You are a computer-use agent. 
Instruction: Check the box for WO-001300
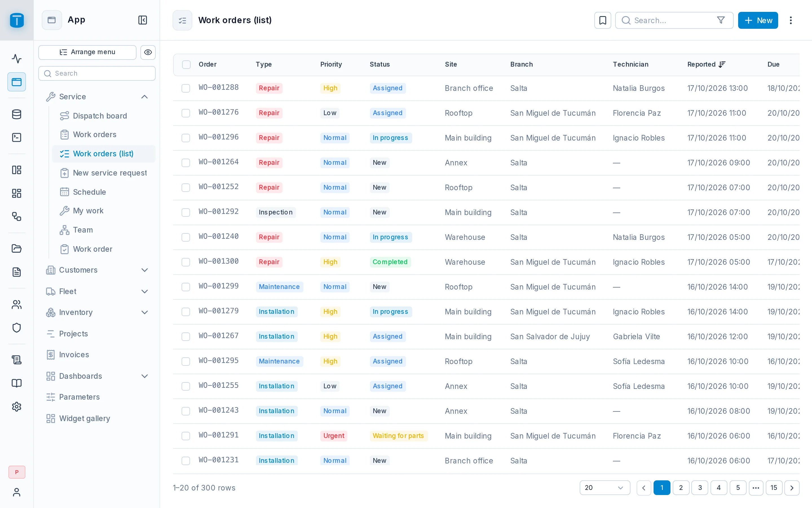pyautogui.click(x=186, y=262)
